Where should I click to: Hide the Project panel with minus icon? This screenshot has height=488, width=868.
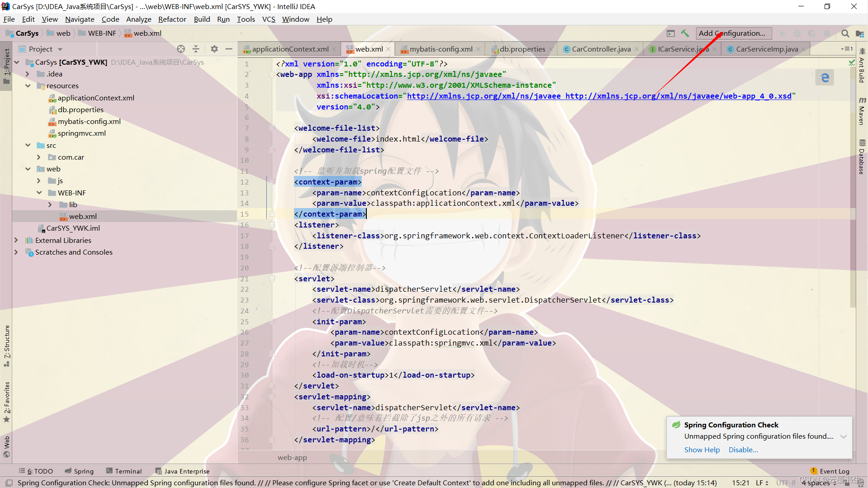pos(229,49)
